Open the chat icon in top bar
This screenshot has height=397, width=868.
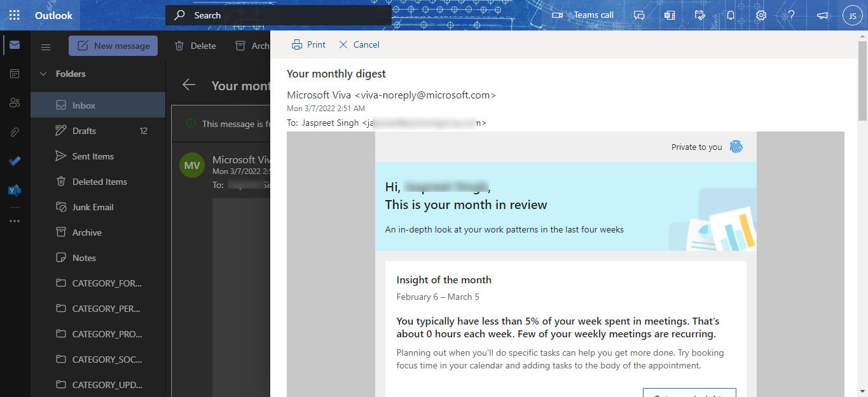[639, 15]
